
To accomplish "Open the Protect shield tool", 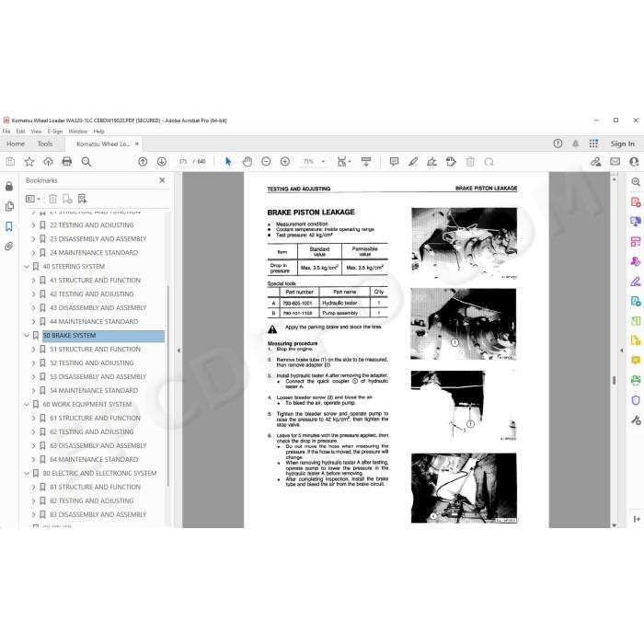I will [x=636, y=400].
